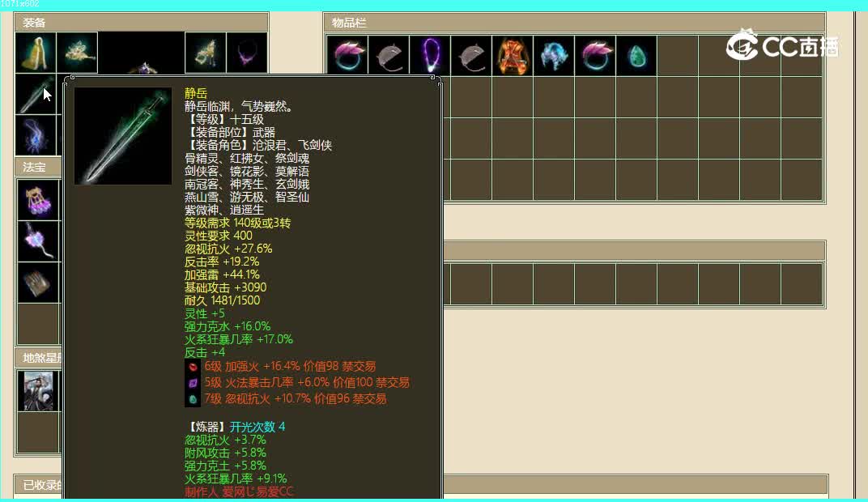
Task: Click the line 【等级】十五级
Action: (x=224, y=119)
